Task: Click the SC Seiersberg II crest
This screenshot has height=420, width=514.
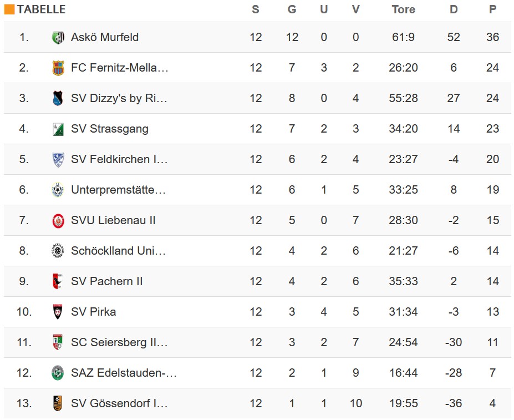Action: coord(58,343)
